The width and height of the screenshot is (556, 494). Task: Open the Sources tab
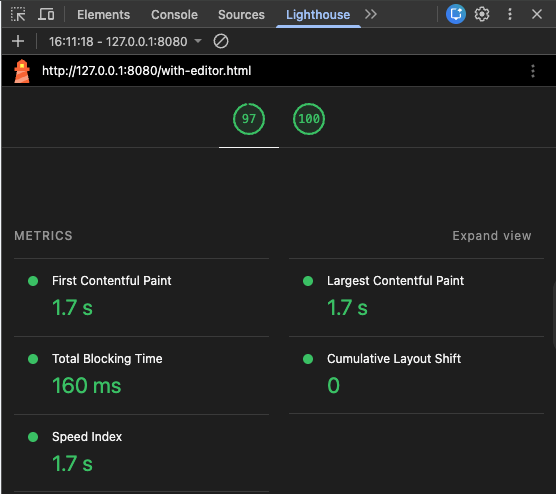coord(241,15)
